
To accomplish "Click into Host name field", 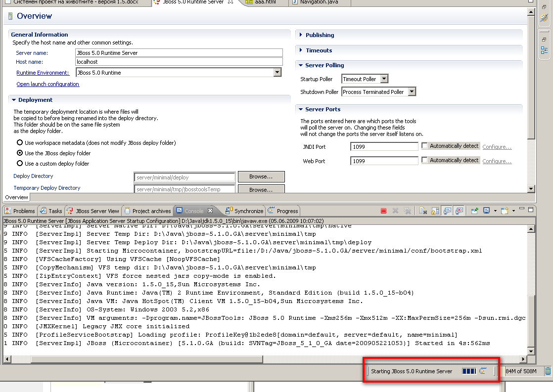I will click(179, 62).
